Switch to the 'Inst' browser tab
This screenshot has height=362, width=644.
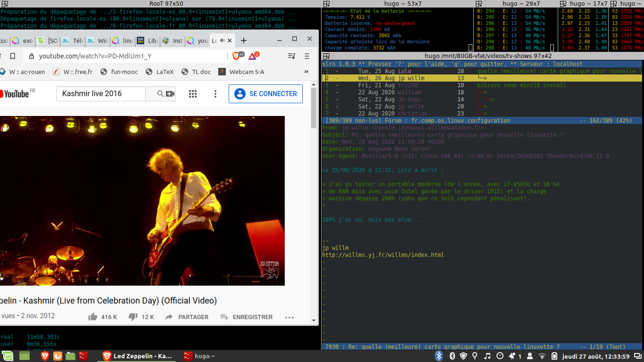(x=172, y=41)
